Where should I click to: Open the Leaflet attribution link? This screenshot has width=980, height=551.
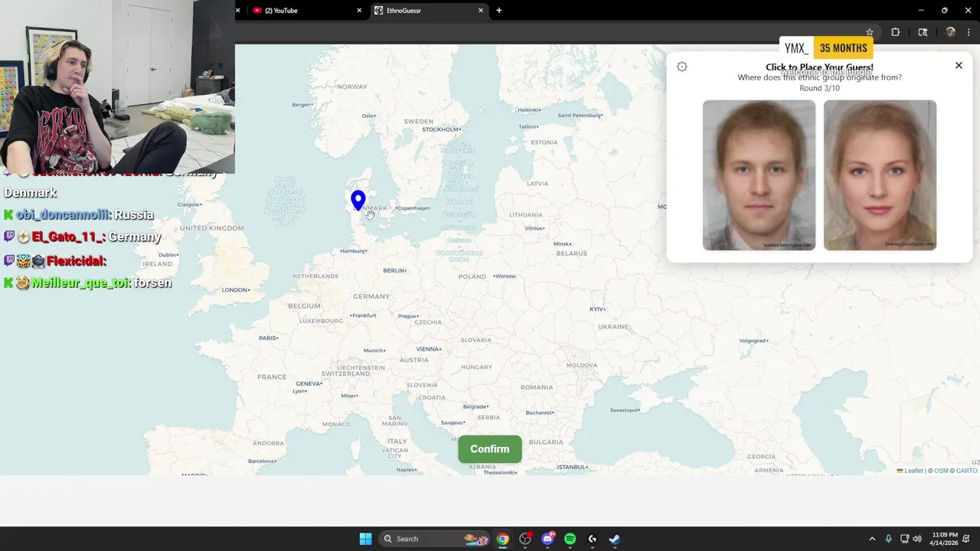point(913,471)
